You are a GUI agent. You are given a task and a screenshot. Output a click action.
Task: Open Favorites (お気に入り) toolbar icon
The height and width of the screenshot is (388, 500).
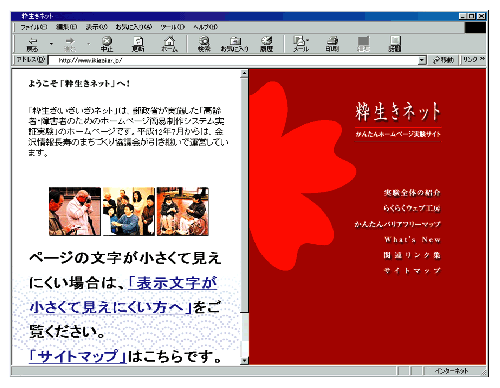point(234,44)
